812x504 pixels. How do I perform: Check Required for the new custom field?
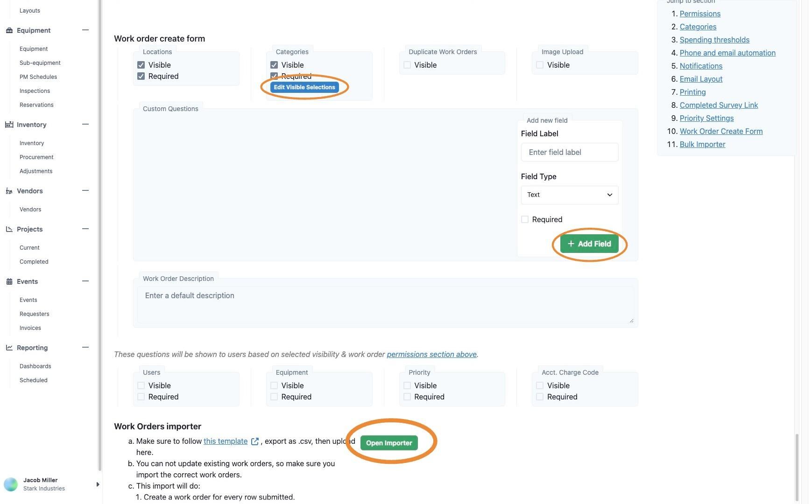coord(525,219)
